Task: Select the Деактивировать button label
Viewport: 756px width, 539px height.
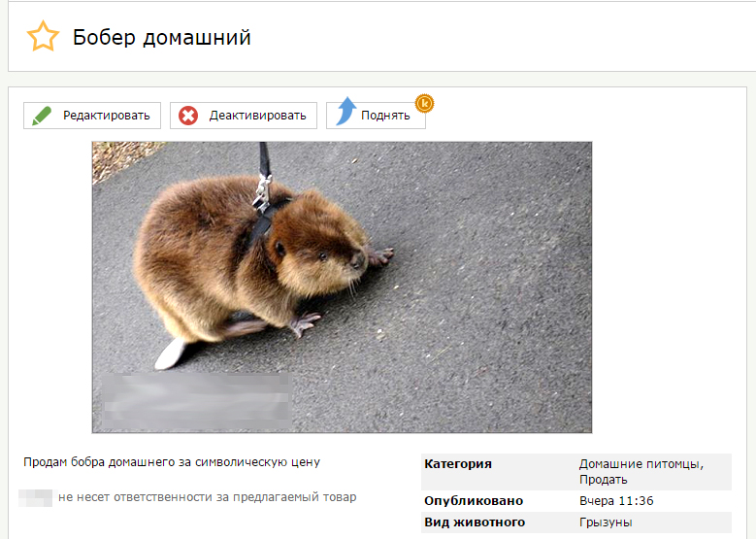Action: pos(257,116)
